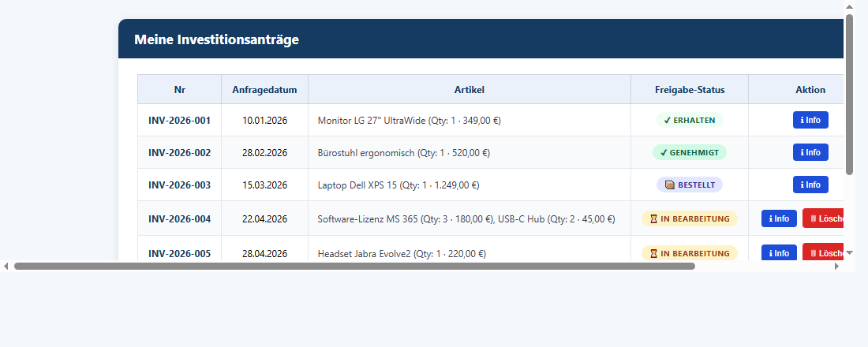The image size is (868, 347).
Task: Click the Meine Investitionsanträge heading
Action: (216, 39)
